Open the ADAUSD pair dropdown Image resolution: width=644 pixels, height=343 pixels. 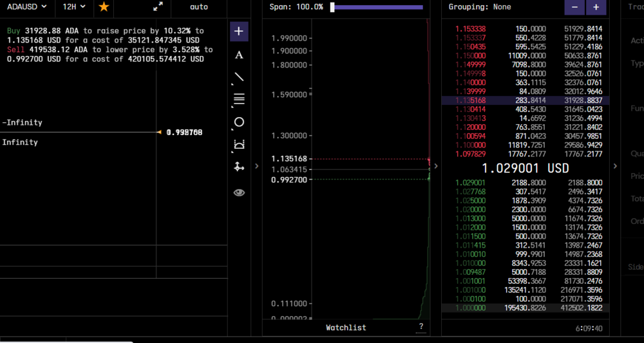(x=26, y=6)
